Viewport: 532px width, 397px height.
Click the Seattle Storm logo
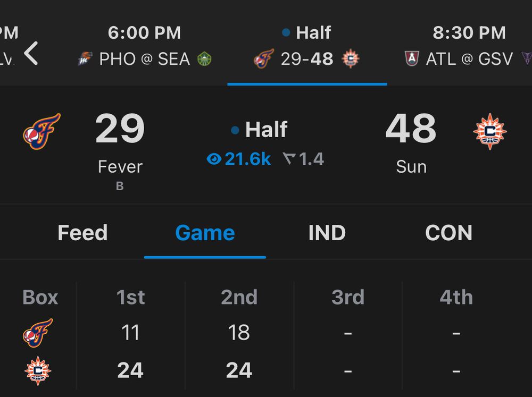[x=205, y=59]
